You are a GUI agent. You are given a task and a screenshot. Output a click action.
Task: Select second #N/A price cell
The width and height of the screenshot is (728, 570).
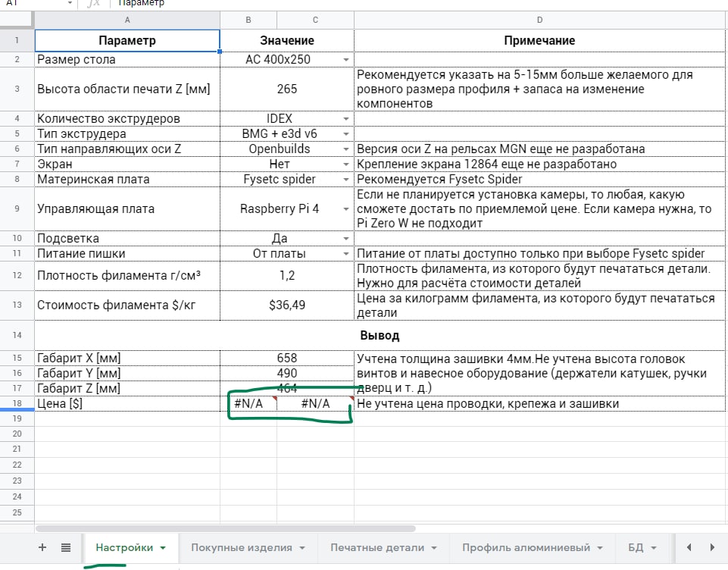[x=315, y=403]
